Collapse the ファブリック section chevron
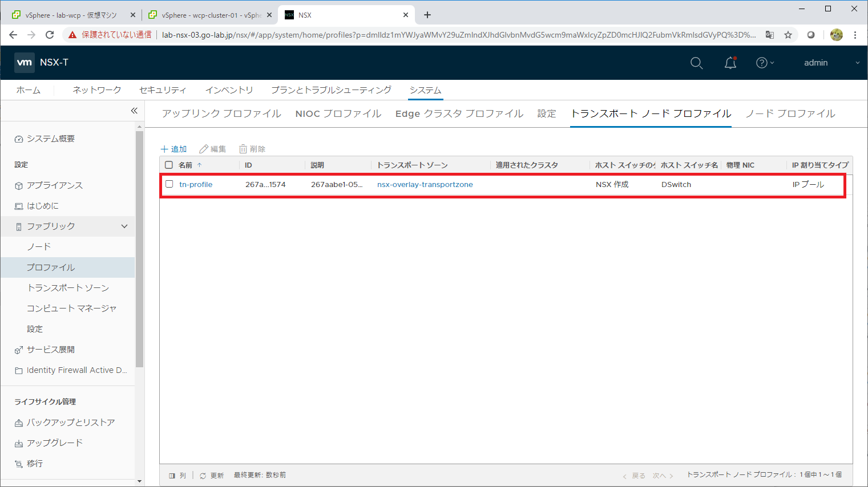Image resolution: width=868 pixels, height=487 pixels. [124, 226]
